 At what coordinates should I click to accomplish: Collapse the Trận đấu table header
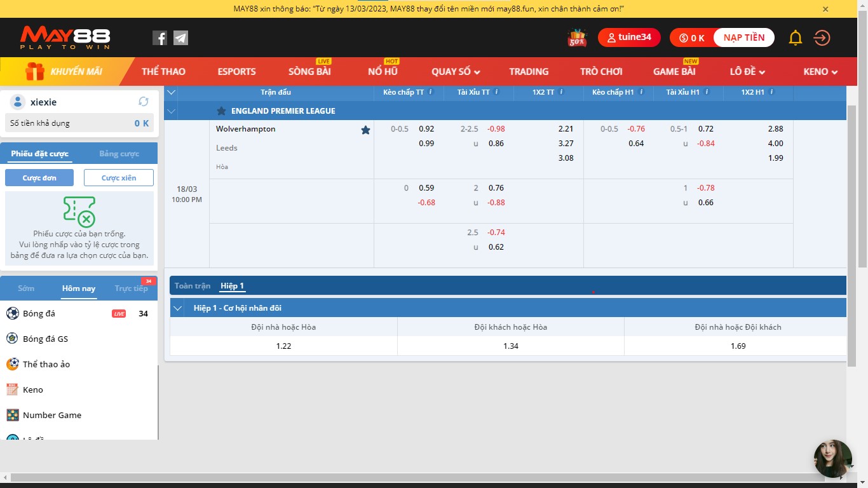[x=170, y=92]
